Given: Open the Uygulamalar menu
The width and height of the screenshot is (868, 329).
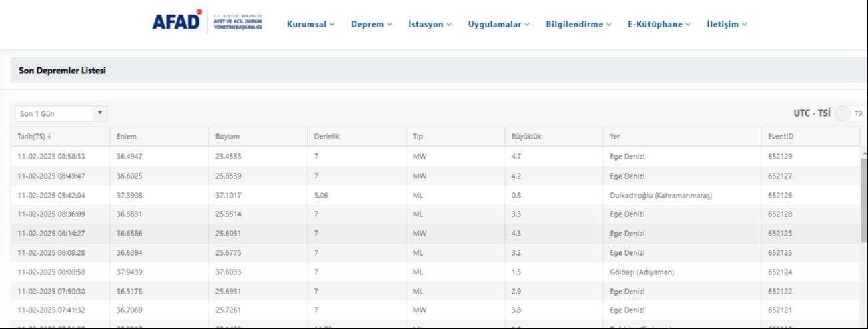Looking at the screenshot, I should click(498, 24).
